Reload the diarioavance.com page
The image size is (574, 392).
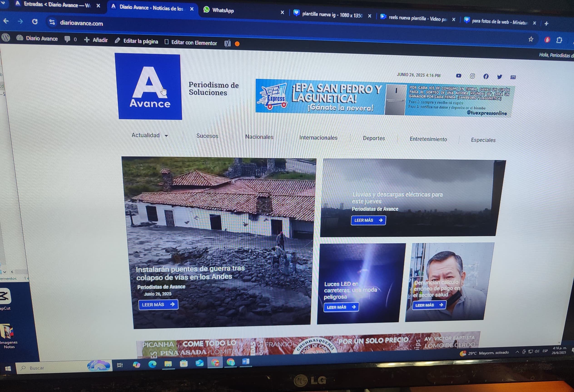(x=35, y=22)
